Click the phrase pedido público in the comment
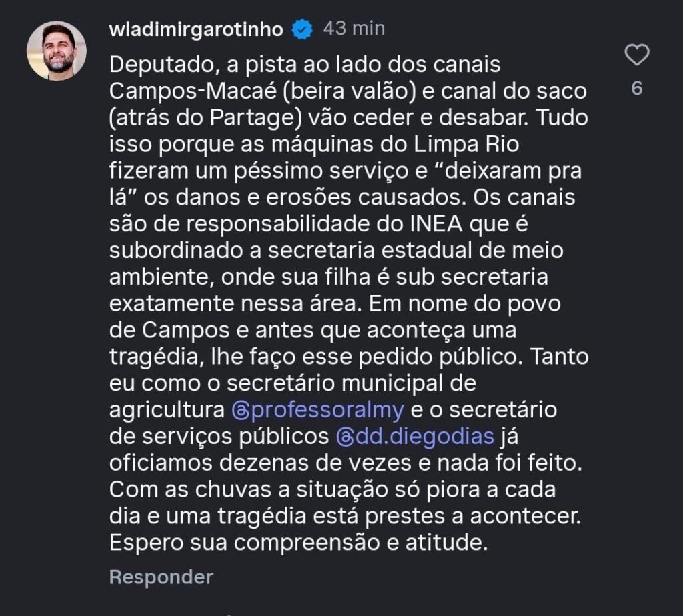 point(440,357)
